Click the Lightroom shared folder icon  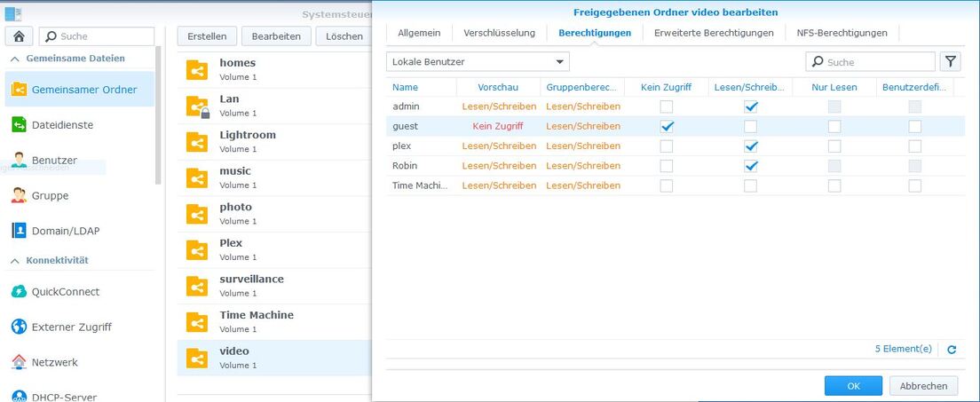tap(197, 142)
